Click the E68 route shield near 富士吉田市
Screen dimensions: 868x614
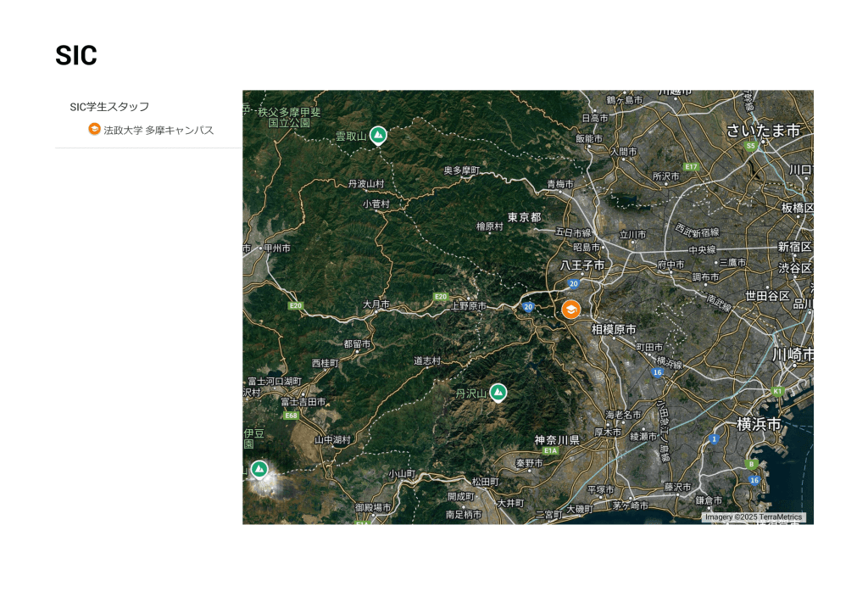point(292,416)
